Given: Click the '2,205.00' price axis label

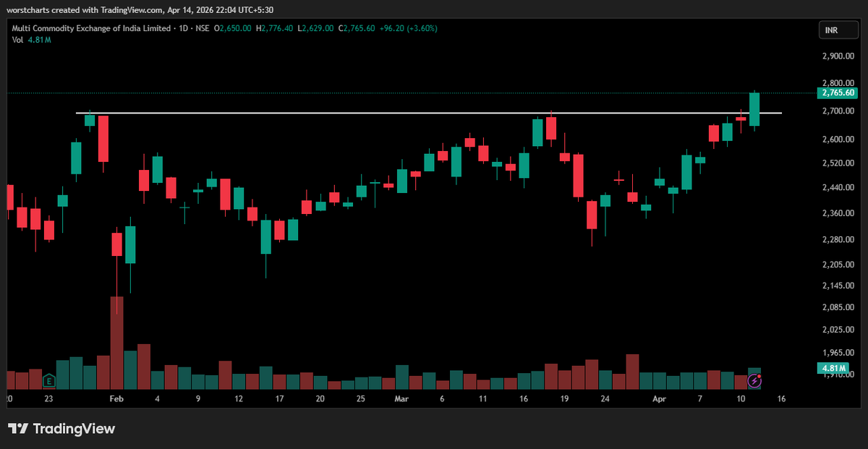Looking at the screenshot, I should coord(838,265).
